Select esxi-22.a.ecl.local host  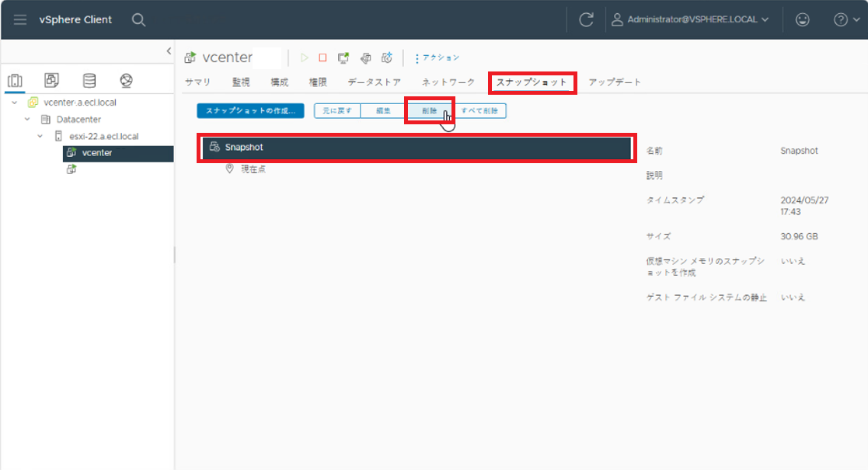coord(103,136)
